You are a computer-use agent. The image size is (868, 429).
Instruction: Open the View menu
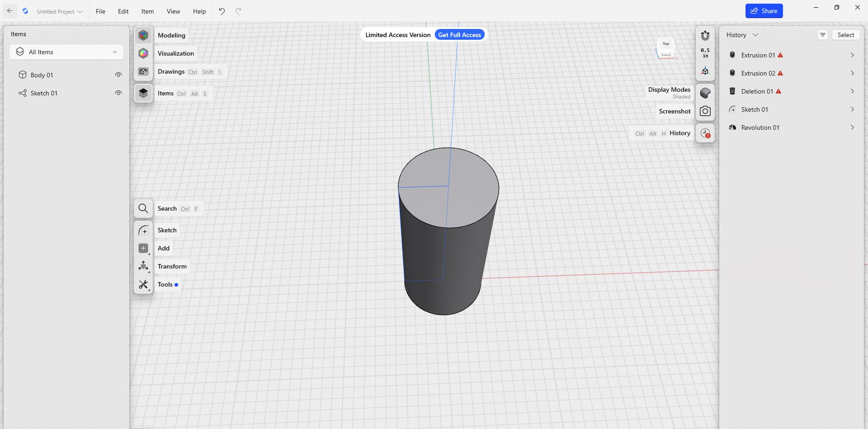173,11
